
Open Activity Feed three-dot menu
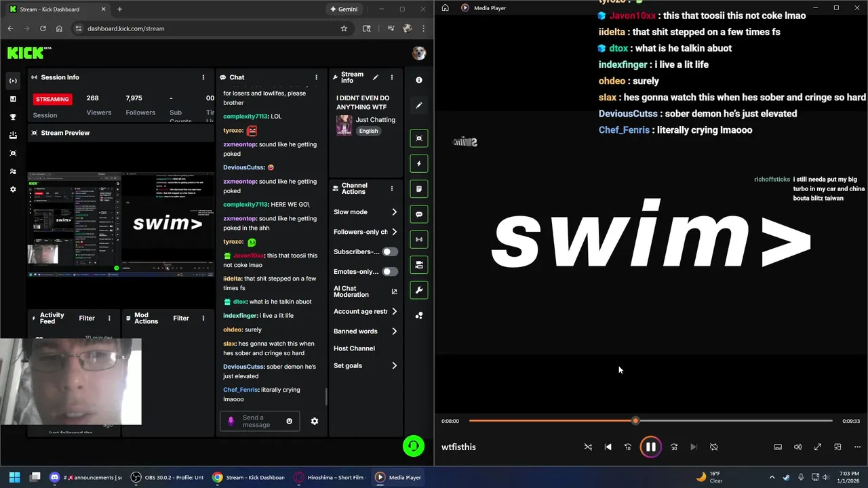point(109,318)
